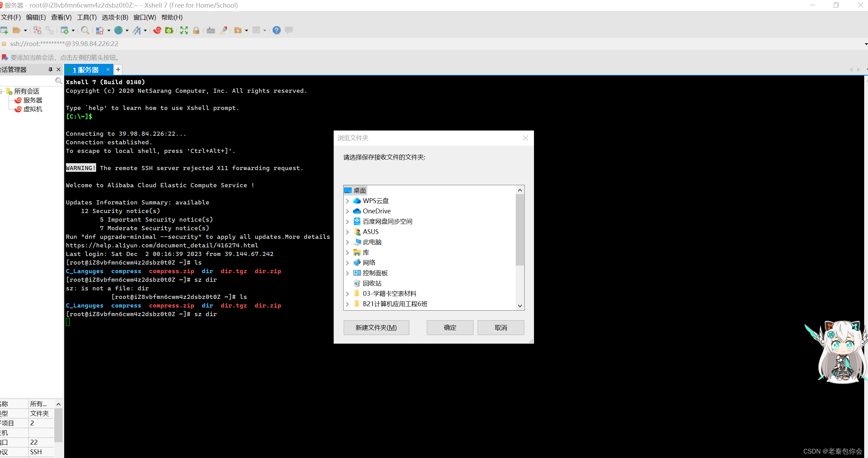Viewport: 868px width, 458px height.
Task: Click the red flag add-session arrow icon
Action: click(4, 57)
